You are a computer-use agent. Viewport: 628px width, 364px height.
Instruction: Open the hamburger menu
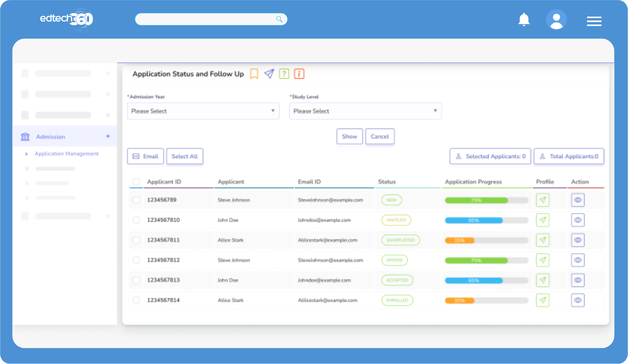pyautogui.click(x=594, y=21)
